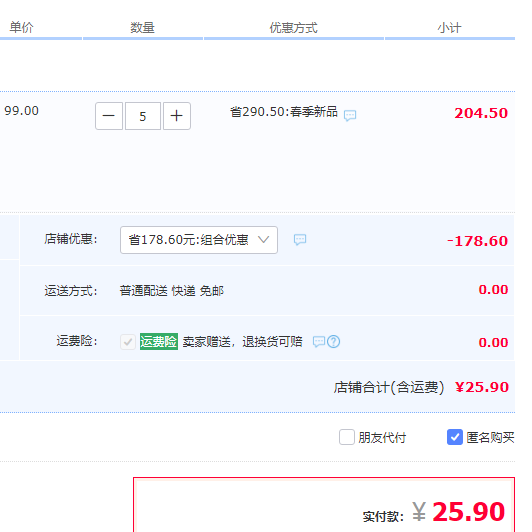This screenshot has width=532, height=532.
Task: Click the quantity input field showing 5
Action: pyautogui.click(x=142, y=116)
